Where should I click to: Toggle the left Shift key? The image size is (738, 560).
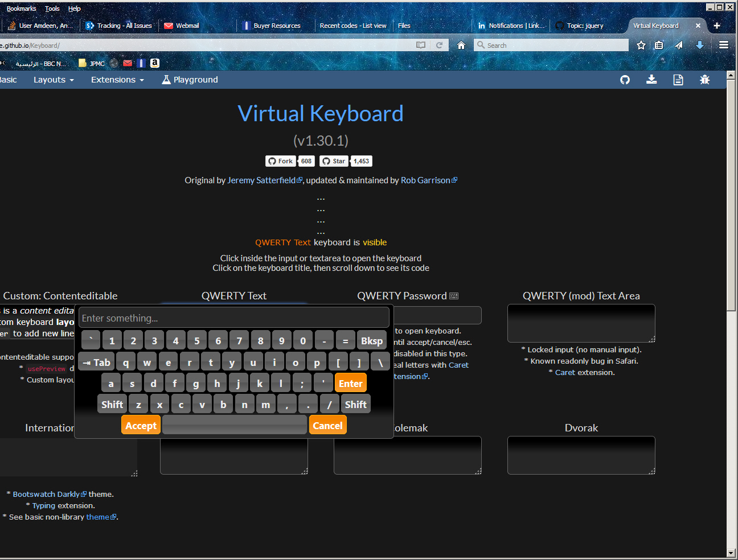click(x=112, y=405)
